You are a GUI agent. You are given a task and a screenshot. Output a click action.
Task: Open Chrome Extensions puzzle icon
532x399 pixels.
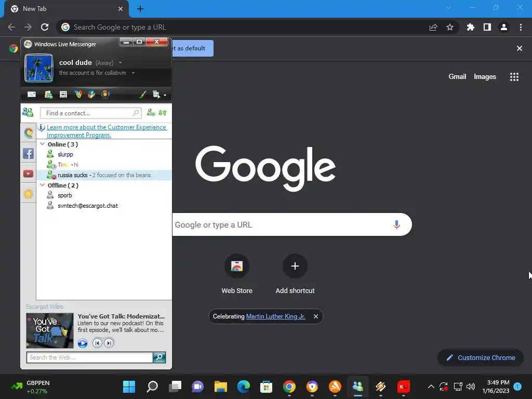(x=471, y=27)
